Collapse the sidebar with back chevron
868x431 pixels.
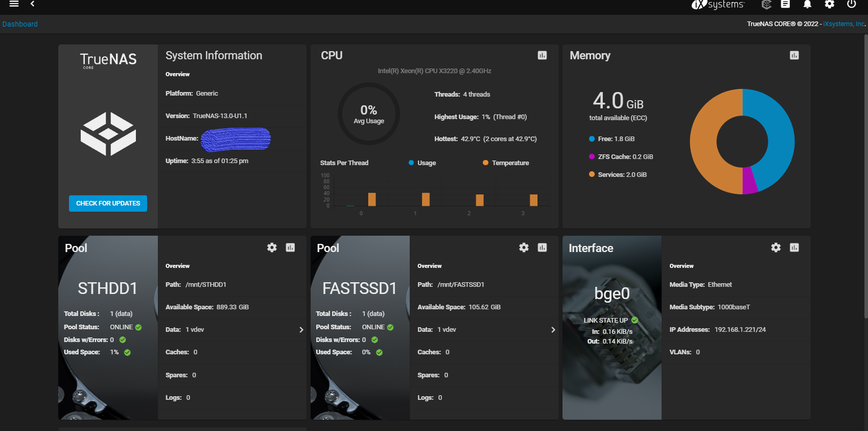click(x=33, y=4)
